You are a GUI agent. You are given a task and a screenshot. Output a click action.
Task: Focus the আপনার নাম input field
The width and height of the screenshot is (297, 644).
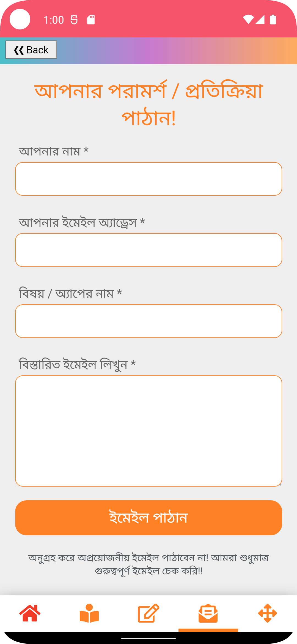[x=148, y=179]
